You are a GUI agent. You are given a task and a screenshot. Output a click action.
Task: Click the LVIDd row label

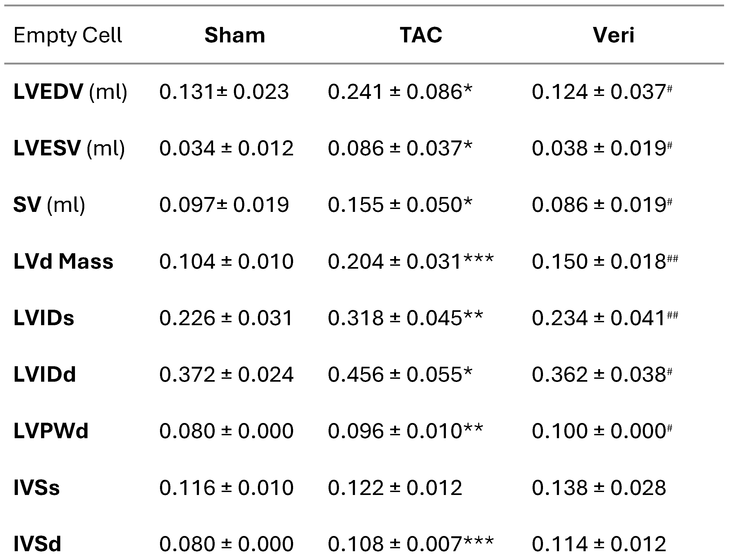coord(45,374)
